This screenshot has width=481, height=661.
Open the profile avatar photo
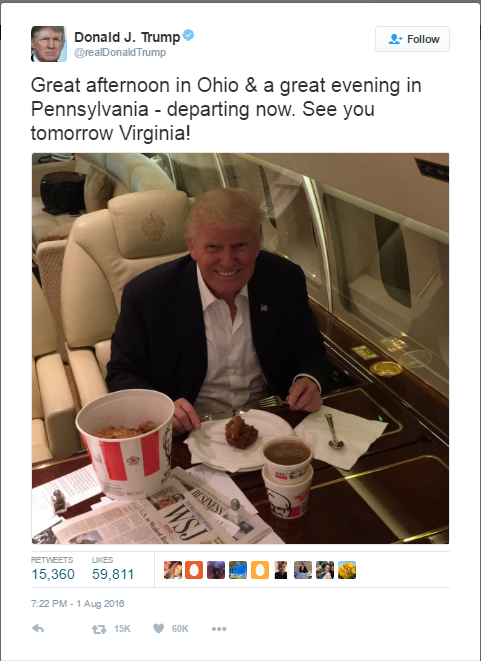click(49, 44)
